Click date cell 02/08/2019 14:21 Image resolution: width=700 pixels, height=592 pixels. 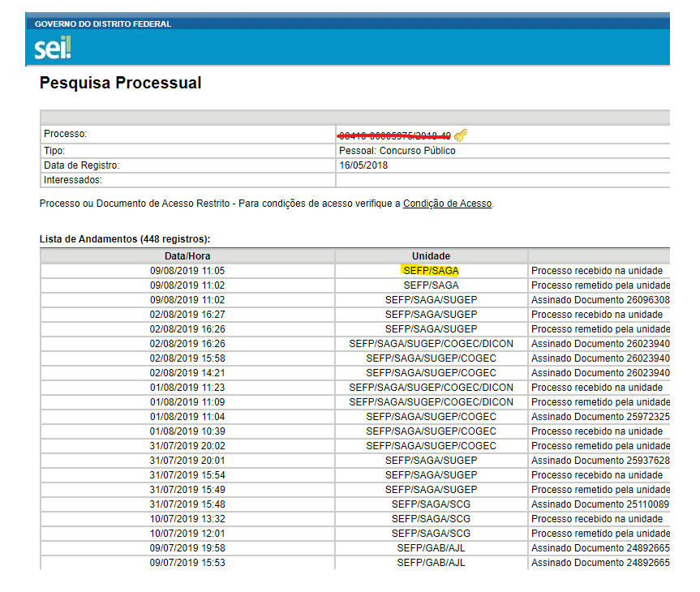coord(187,373)
